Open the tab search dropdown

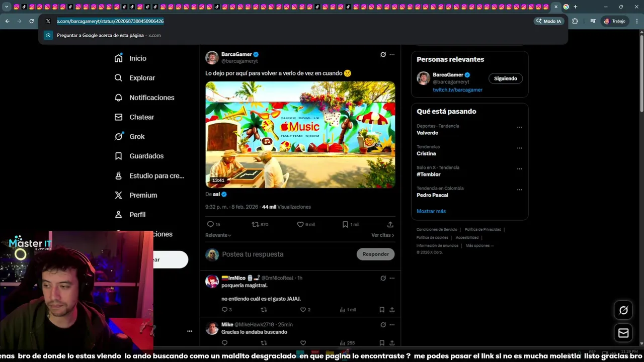tap(7, 7)
